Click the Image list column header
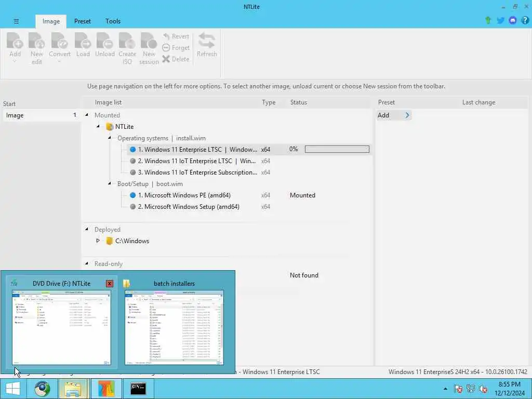 tap(108, 102)
